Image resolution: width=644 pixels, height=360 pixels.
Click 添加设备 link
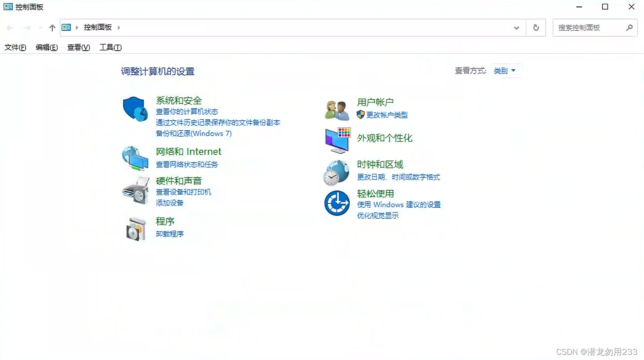170,202
